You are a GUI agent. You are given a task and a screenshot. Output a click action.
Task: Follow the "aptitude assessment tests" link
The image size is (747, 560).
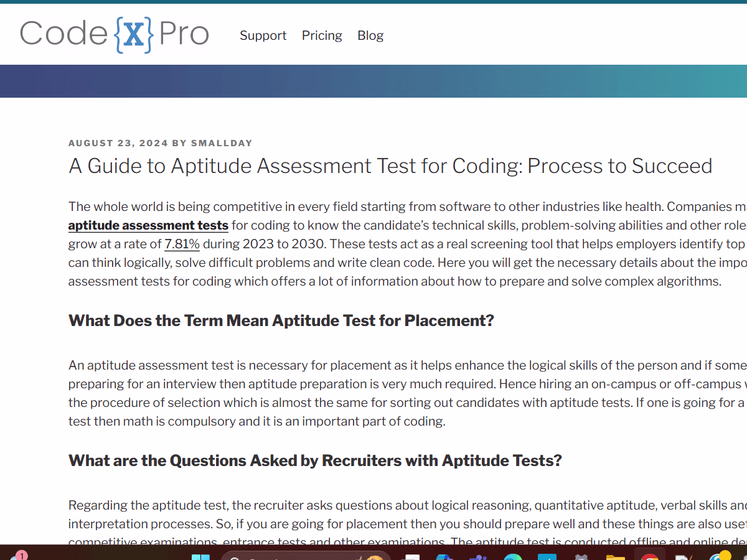[x=148, y=225]
